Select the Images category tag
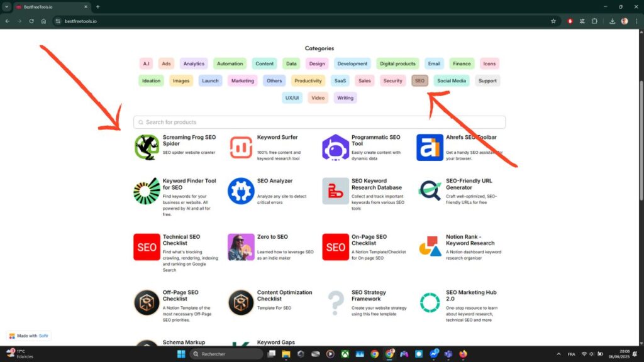The width and height of the screenshot is (644, 362). point(181,81)
